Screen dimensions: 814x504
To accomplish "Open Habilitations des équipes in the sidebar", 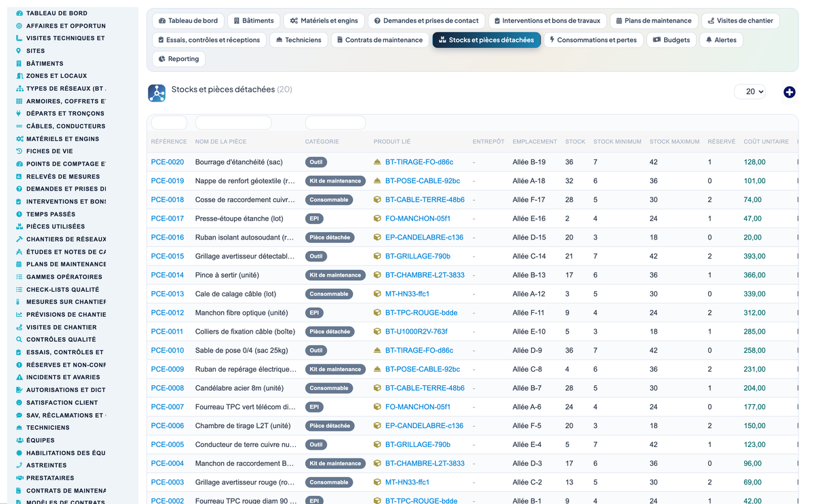I will click(66, 452).
